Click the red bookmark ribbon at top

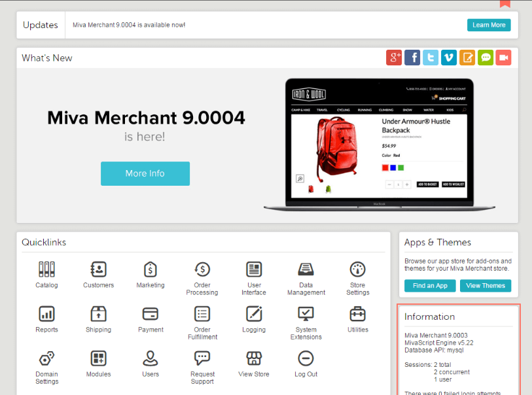[x=505, y=3]
